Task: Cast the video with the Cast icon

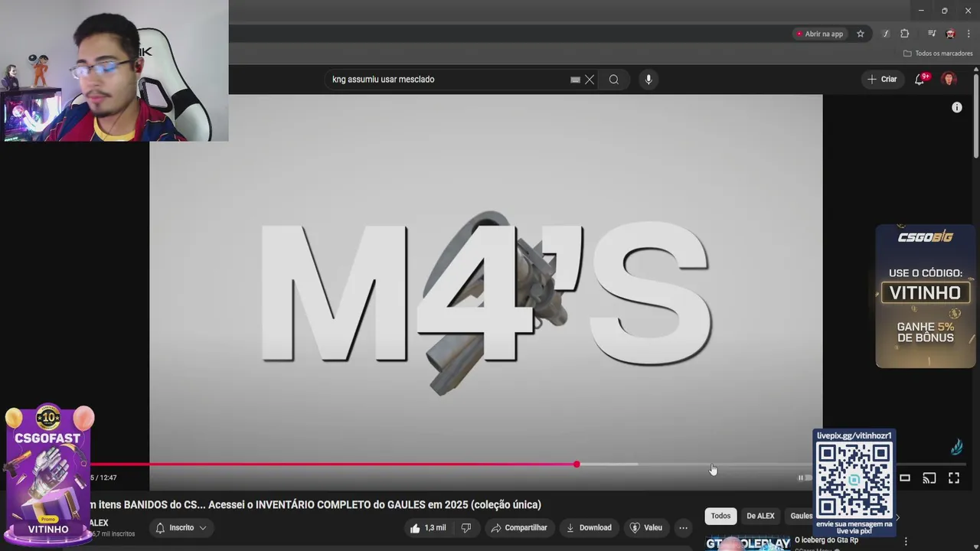Action: coord(929,478)
